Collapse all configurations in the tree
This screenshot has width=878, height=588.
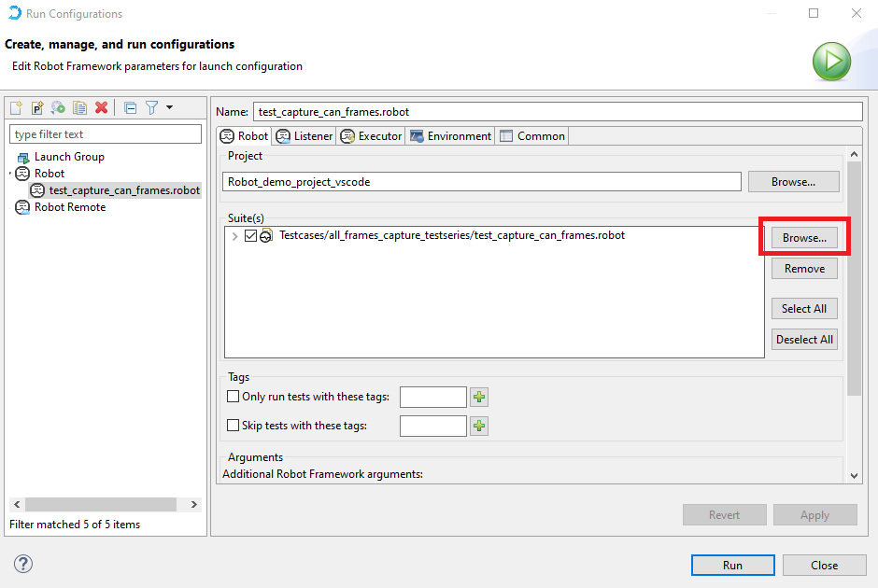[x=131, y=108]
